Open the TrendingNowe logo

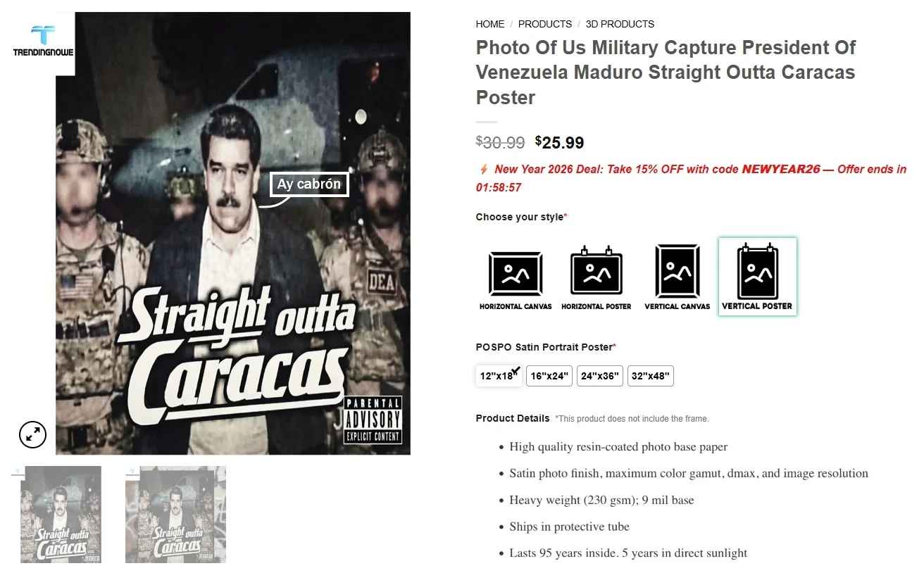click(43, 40)
